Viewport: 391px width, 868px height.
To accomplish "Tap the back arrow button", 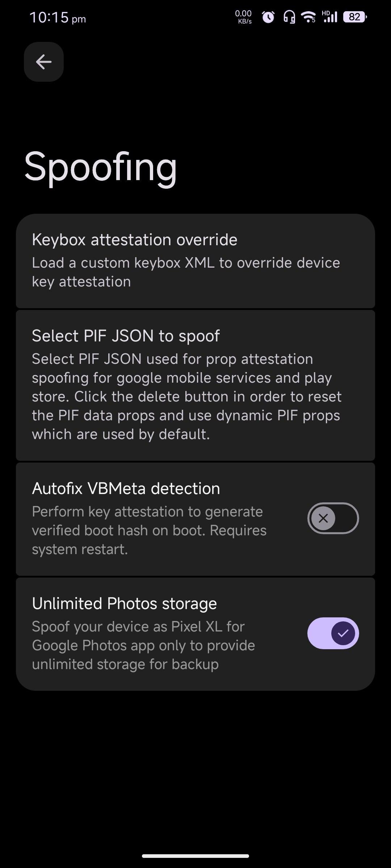I will (44, 62).
